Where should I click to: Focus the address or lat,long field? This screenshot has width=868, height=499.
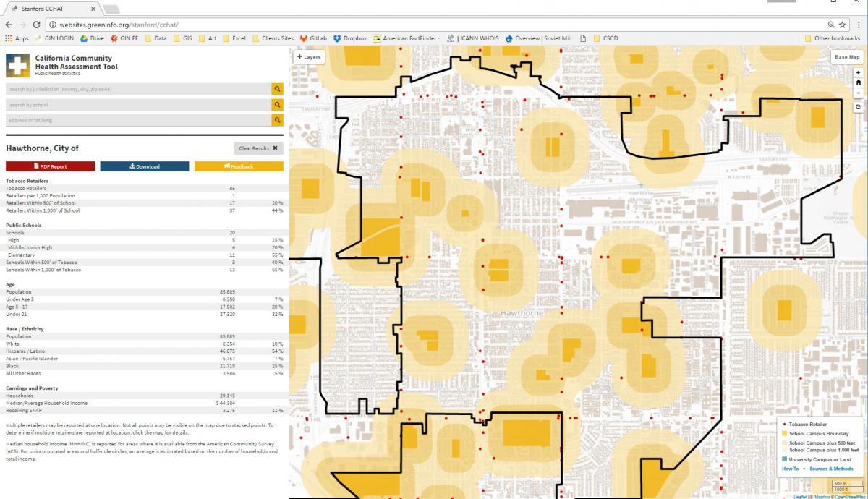pos(138,120)
